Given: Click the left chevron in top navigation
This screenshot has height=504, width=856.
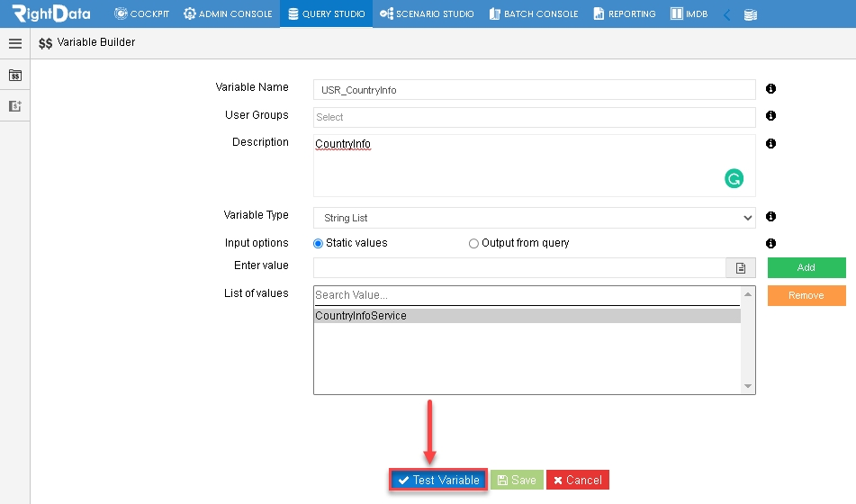Looking at the screenshot, I should 726,14.
